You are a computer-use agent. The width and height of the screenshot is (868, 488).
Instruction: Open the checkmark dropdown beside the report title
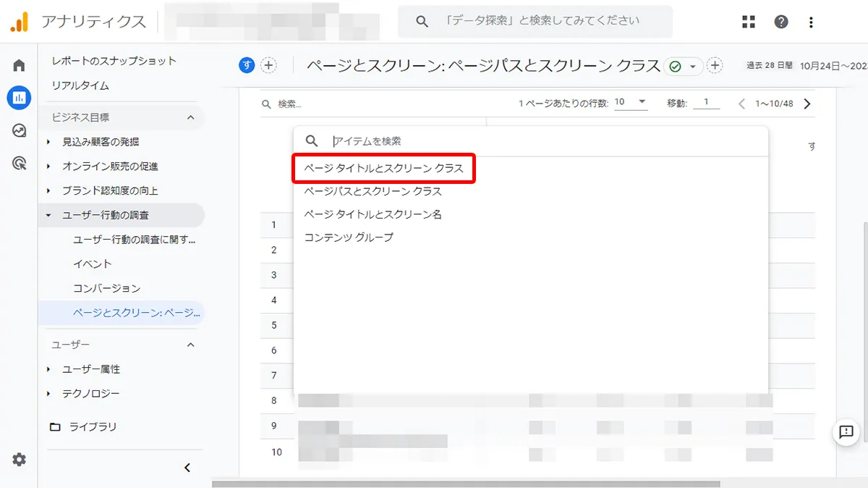tap(684, 64)
